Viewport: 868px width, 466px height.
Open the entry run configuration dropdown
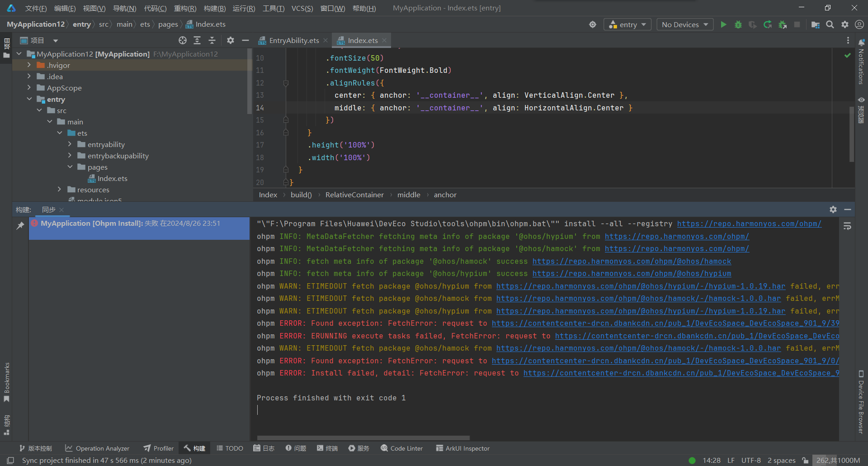point(627,24)
